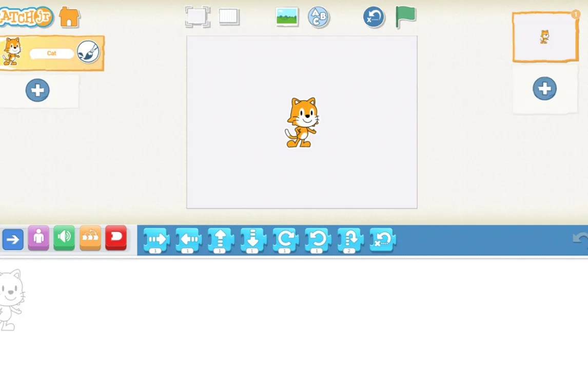Select the Cat character name label
Image resolution: width=588 pixels, height=367 pixels.
(x=52, y=53)
